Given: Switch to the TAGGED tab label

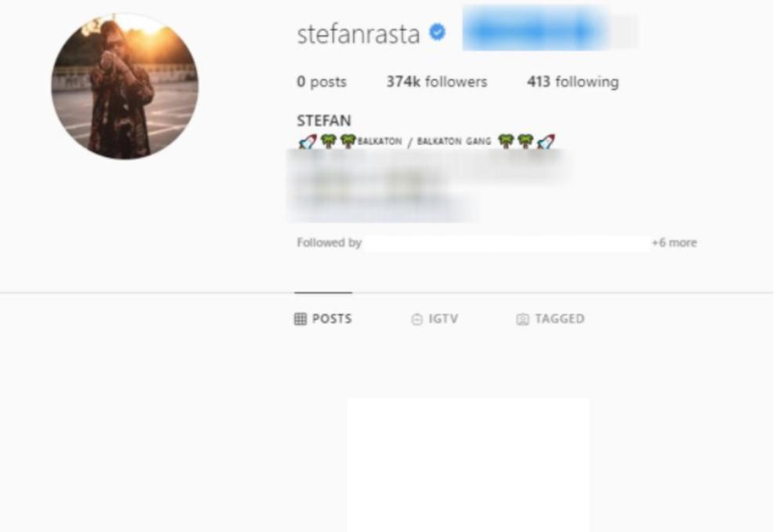Looking at the screenshot, I should pyautogui.click(x=560, y=318).
